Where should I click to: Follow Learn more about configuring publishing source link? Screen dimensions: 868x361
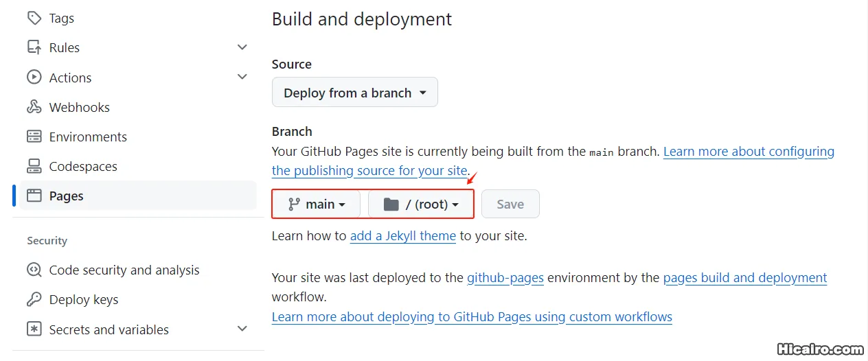coord(749,151)
